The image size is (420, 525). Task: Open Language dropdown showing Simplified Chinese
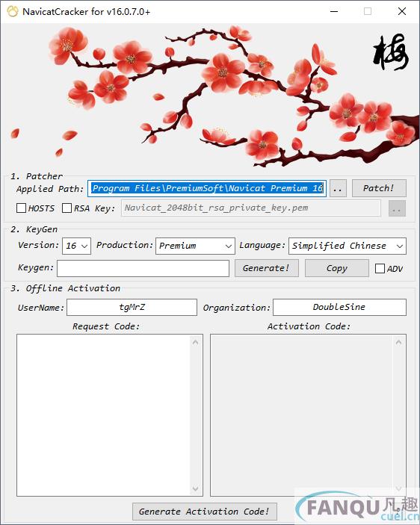coord(348,246)
